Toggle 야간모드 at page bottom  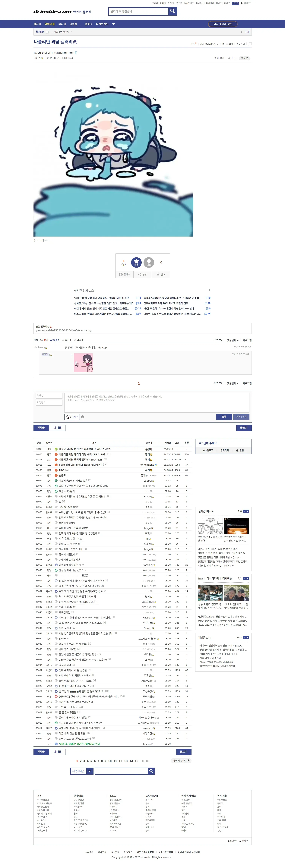233,841
